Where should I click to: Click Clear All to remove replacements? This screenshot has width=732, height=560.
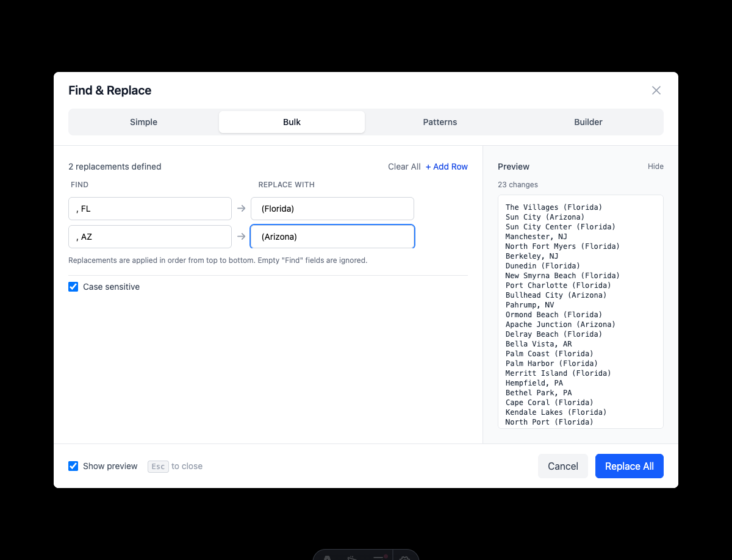tap(404, 166)
